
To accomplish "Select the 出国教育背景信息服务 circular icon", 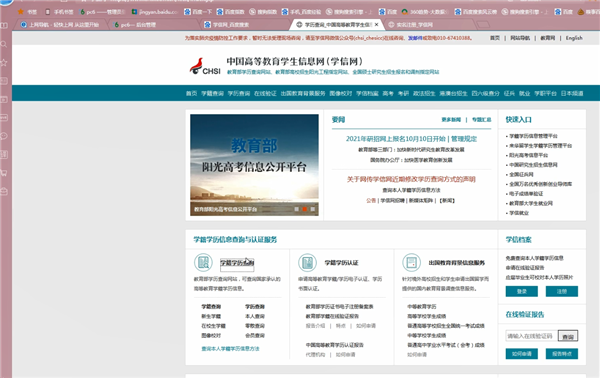I will pos(411,262).
